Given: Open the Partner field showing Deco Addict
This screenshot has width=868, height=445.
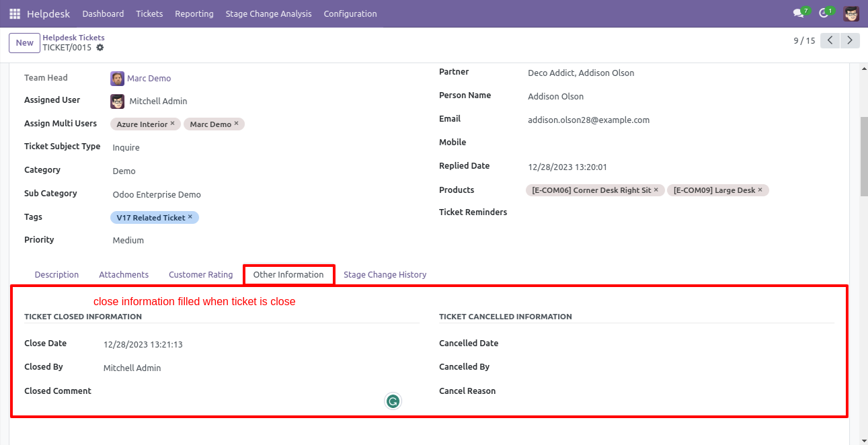Looking at the screenshot, I should 680,73.
